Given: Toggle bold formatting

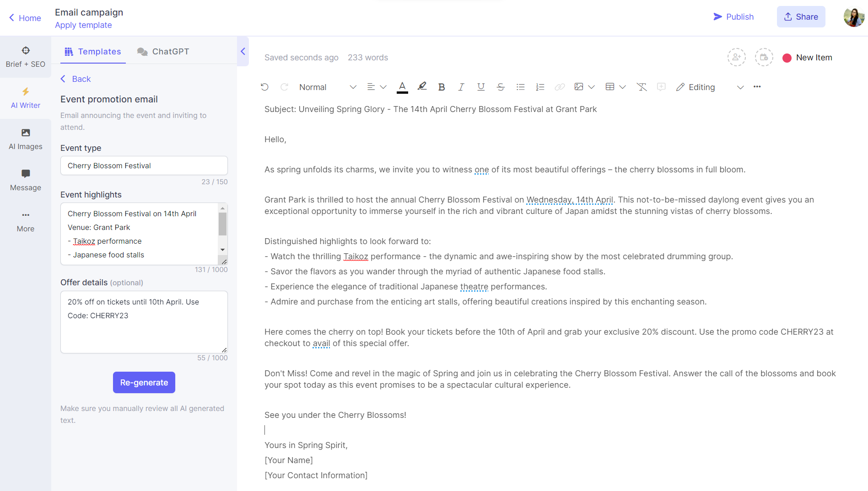Looking at the screenshot, I should tap(442, 87).
